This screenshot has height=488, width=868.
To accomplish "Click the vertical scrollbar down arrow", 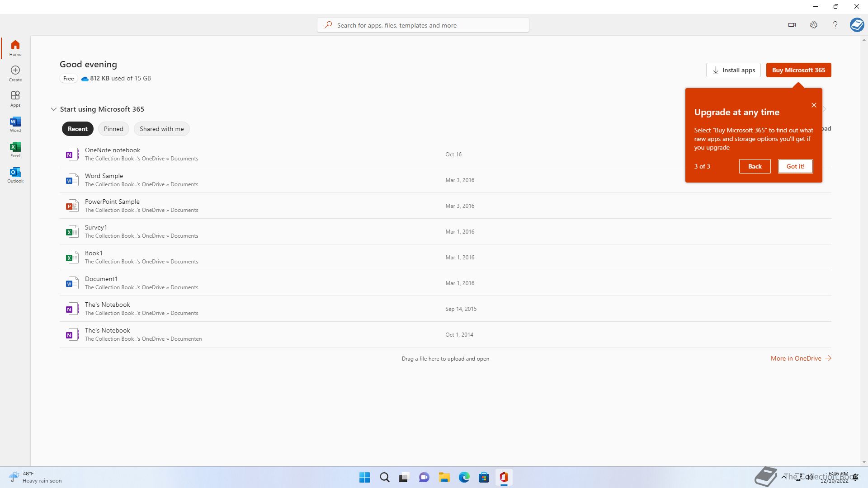I will click(x=864, y=462).
